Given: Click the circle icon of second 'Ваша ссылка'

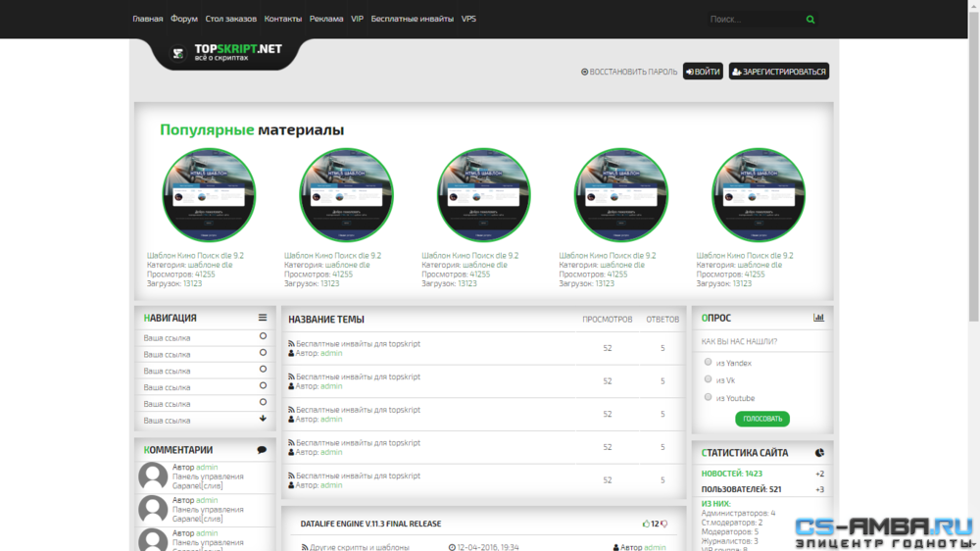Looking at the screenshot, I should 263,353.
